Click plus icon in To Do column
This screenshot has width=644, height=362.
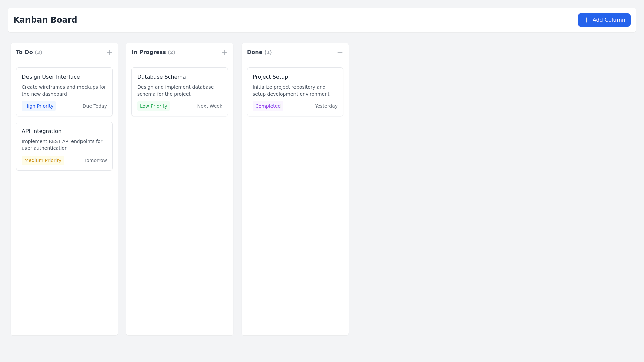(109, 52)
